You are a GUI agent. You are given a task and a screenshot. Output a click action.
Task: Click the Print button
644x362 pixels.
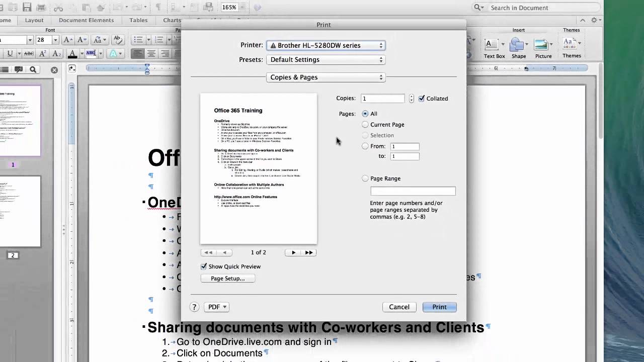(439, 307)
